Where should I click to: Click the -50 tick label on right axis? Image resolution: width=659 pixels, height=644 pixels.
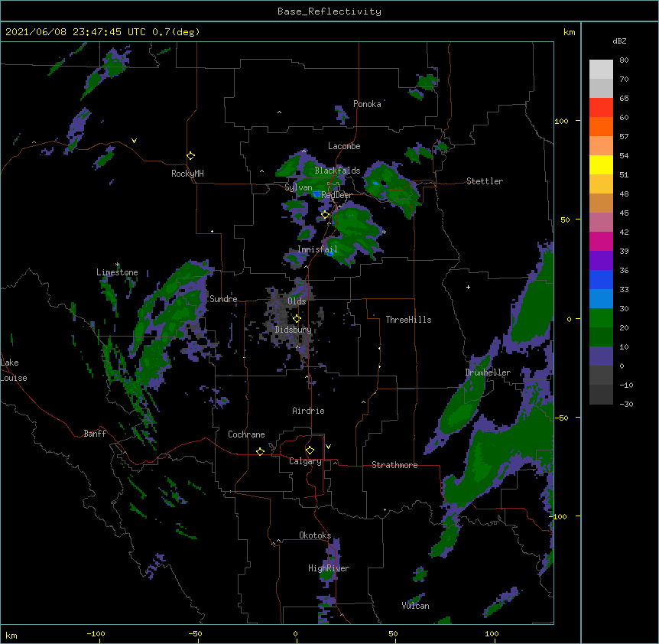pyautogui.click(x=561, y=418)
